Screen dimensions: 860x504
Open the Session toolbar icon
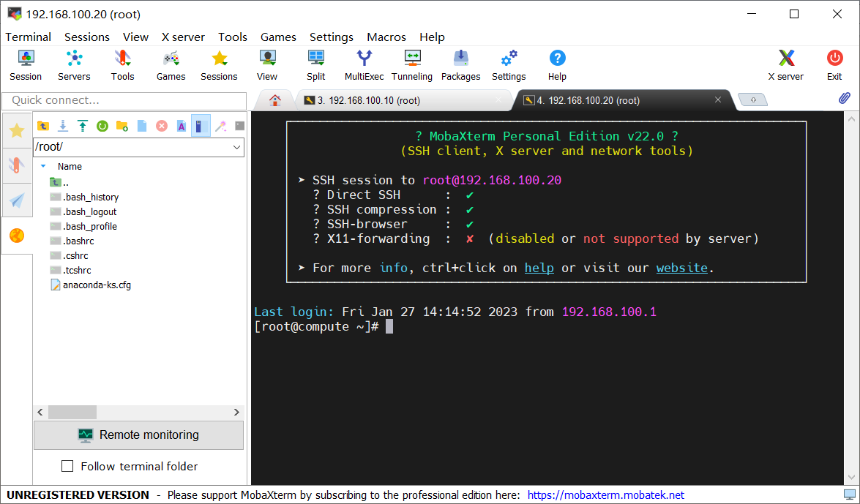coord(26,64)
